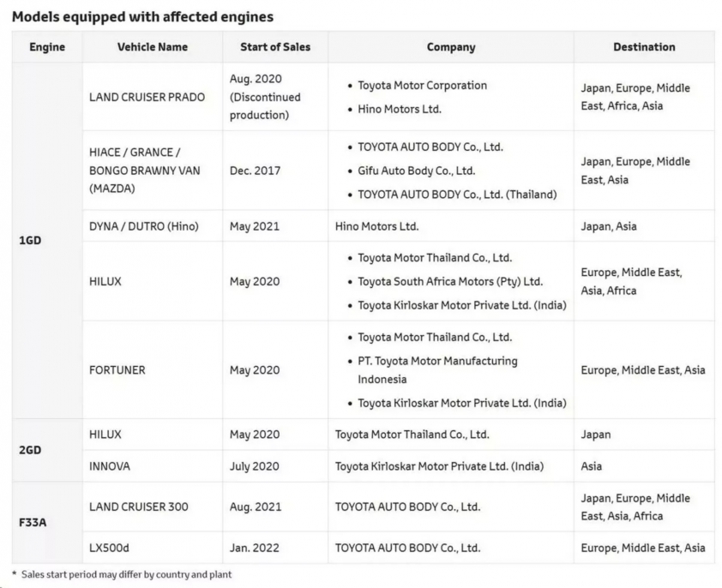Viewport: 722px width, 588px height.
Task: Click the LX500d vehicle name
Action: click(x=109, y=548)
